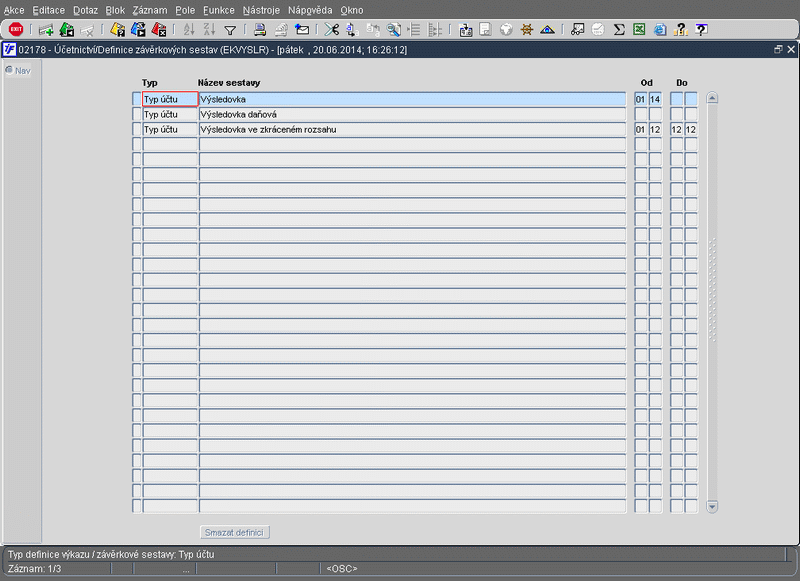Open the Pole menu
The image size is (800, 581).
185,10
